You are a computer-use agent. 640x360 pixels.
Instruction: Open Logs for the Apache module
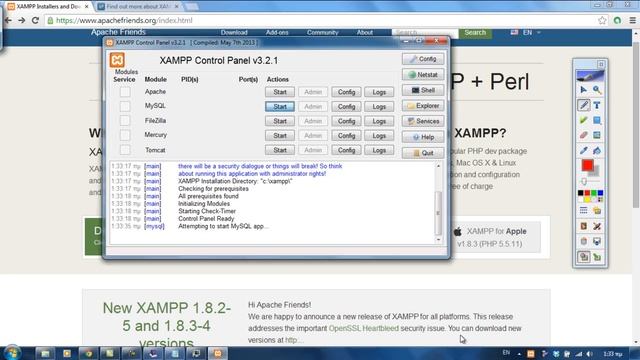point(379,92)
